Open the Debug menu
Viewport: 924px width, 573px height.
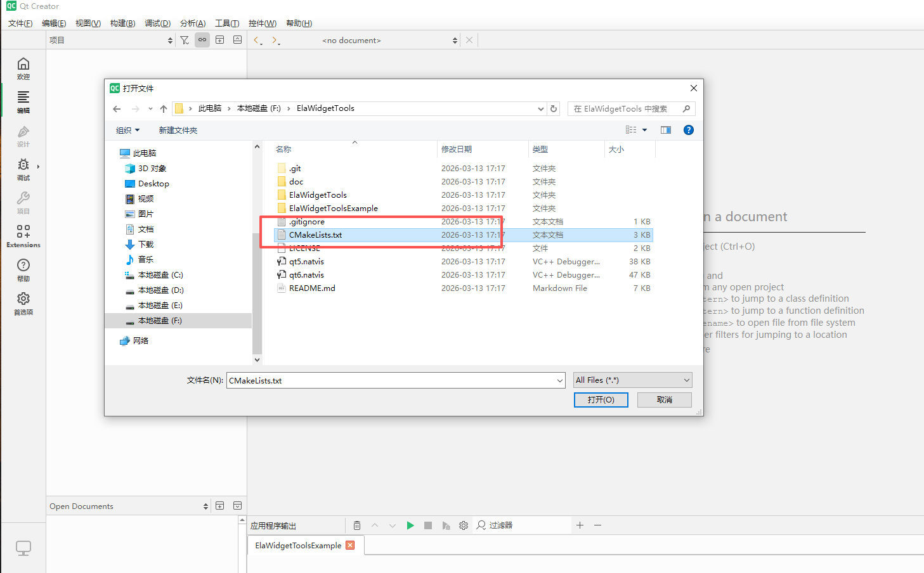point(157,23)
